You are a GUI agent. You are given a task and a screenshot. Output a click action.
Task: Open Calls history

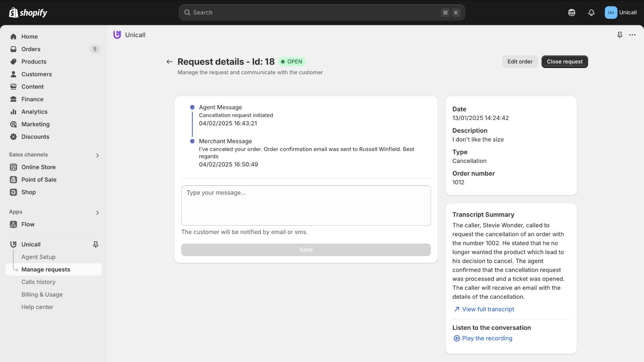tap(38, 282)
